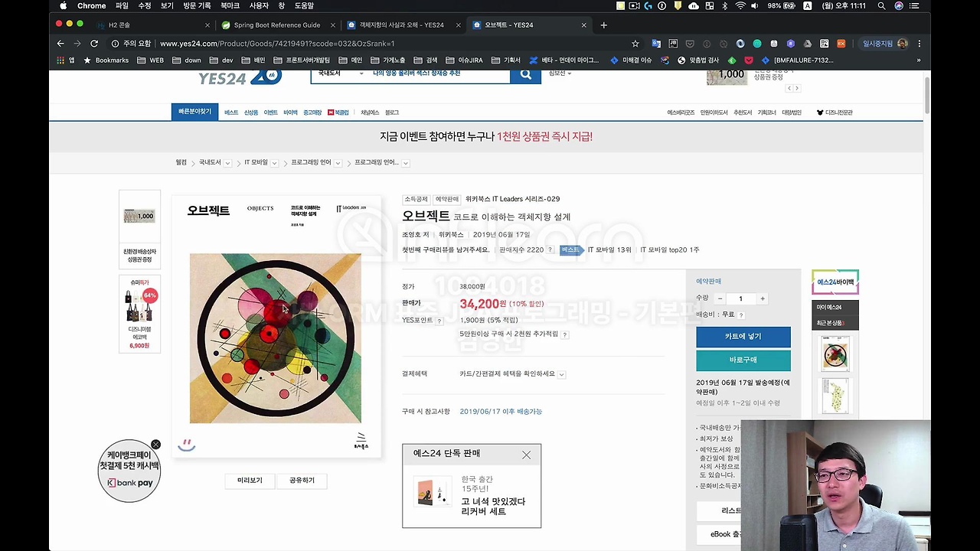Open the 도움말 menu
The height and width of the screenshot is (551, 980).
304,5
